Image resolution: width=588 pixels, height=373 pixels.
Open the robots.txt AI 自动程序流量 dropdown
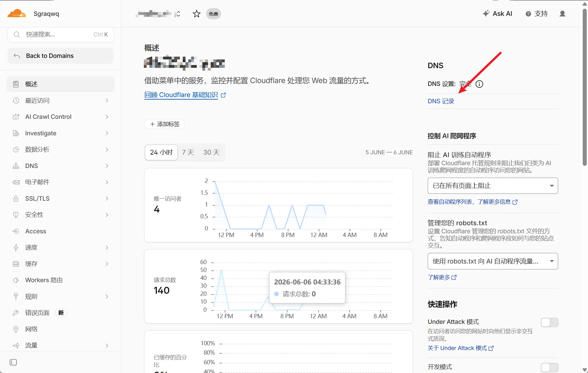click(492, 261)
